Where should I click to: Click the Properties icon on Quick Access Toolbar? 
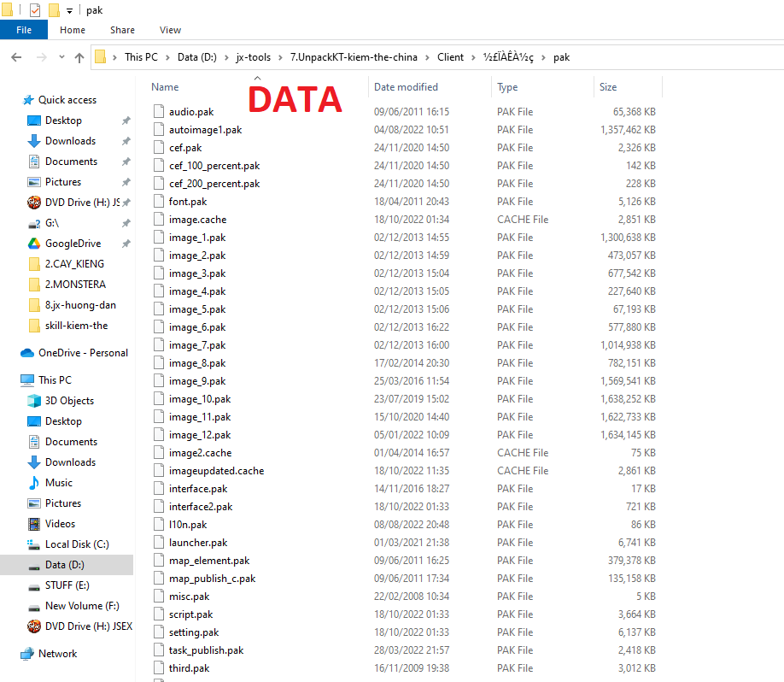click(x=34, y=10)
